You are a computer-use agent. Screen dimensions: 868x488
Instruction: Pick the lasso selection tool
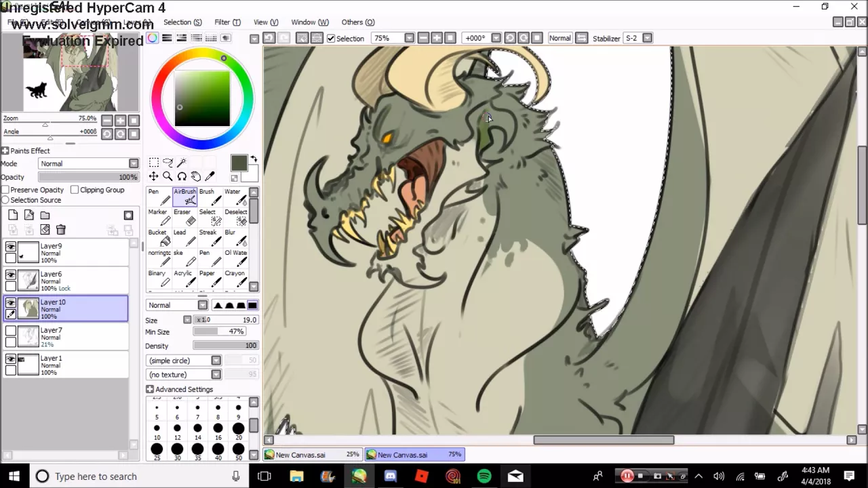click(x=167, y=162)
